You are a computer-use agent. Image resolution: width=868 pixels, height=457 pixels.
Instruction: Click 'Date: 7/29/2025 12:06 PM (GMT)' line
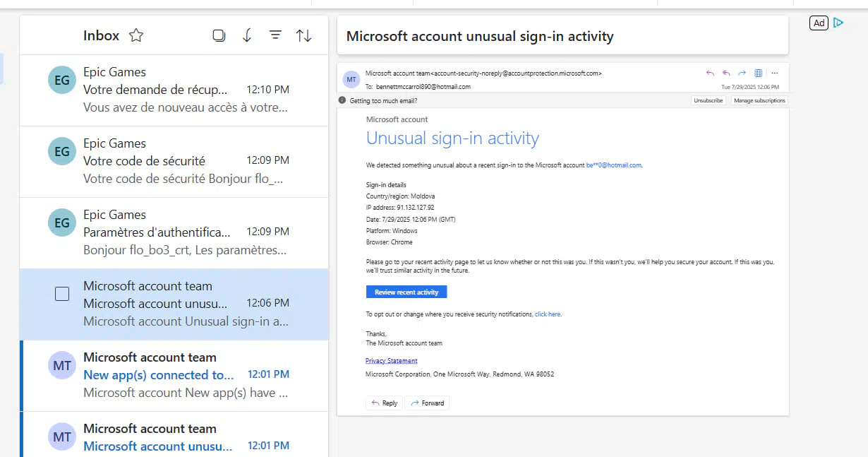pyautogui.click(x=411, y=219)
